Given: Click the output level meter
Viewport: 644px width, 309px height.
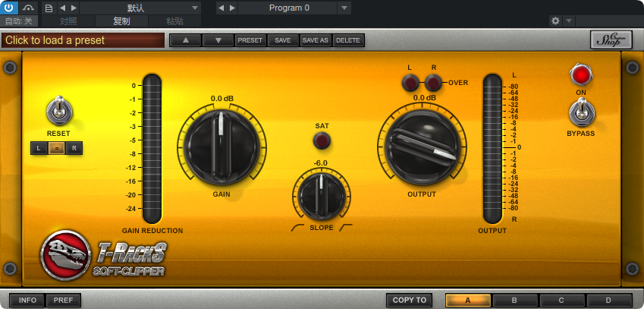Looking at the screenshot, I should coord(492,149).
